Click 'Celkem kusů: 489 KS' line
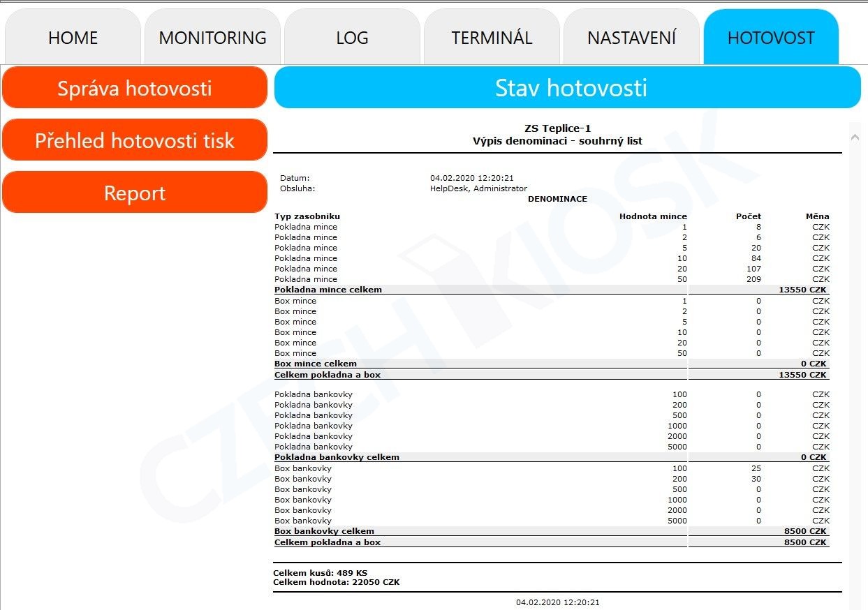This screenshot has height=610, width=868. [320, 573]
